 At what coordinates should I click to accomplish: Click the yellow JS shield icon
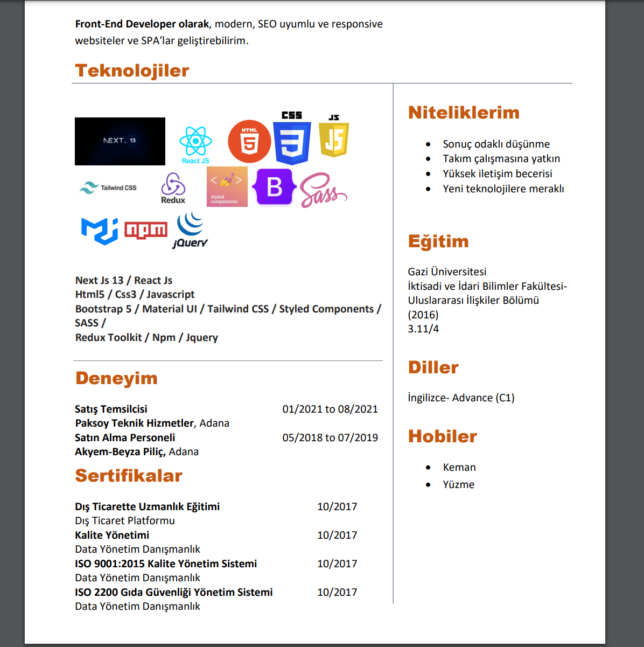tap(334, 137)
